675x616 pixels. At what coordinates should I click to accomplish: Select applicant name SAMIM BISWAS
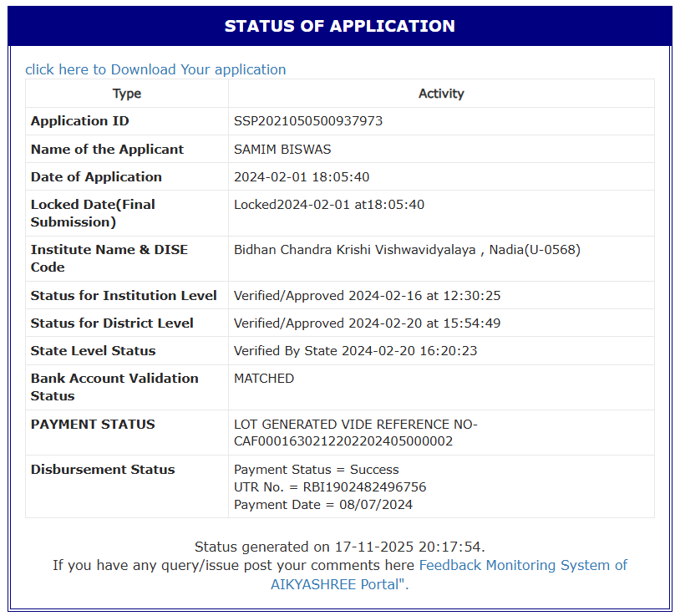pos(282,150)
